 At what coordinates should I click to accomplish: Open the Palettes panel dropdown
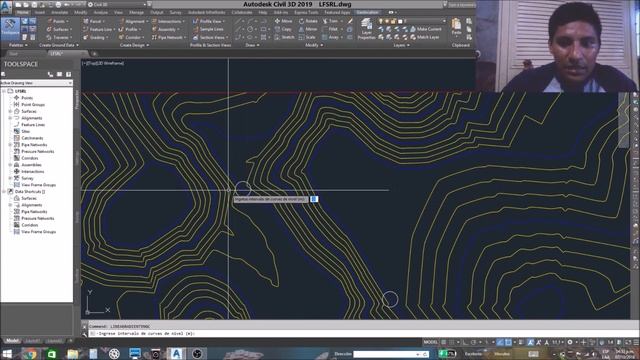pos(18,45)
